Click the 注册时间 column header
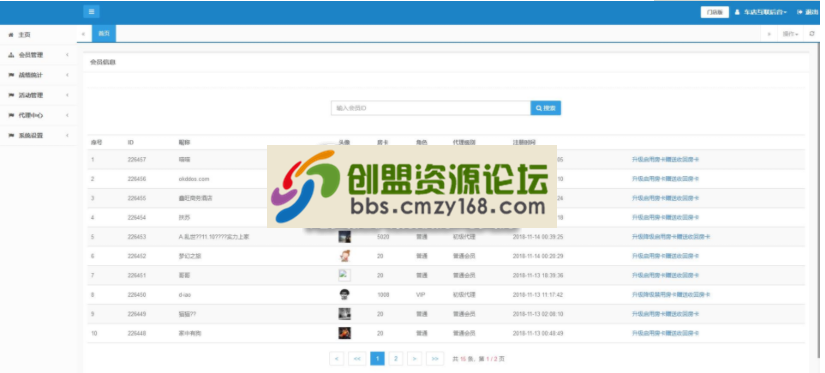 (x=524, y=142)
